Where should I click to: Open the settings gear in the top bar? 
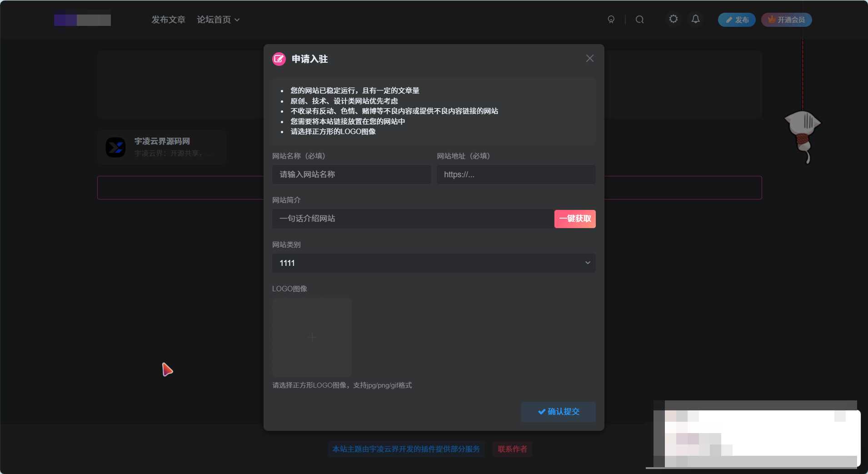[673, 19]
